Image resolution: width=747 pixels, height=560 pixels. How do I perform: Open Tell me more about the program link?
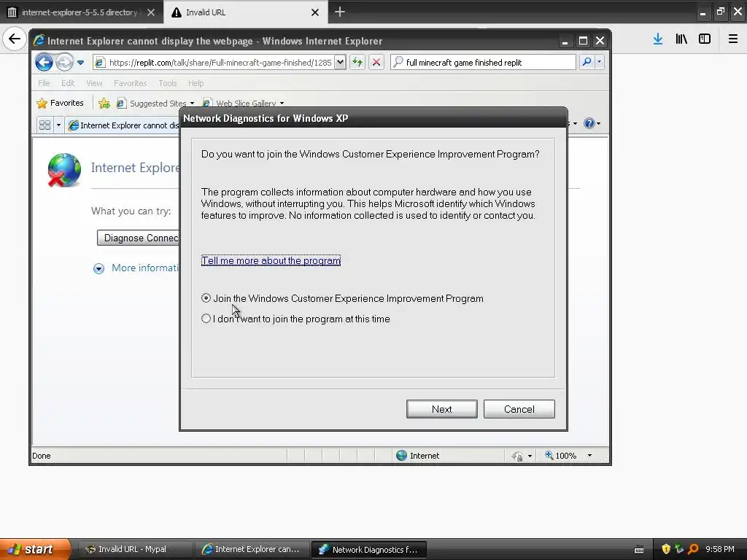[271, 260]
